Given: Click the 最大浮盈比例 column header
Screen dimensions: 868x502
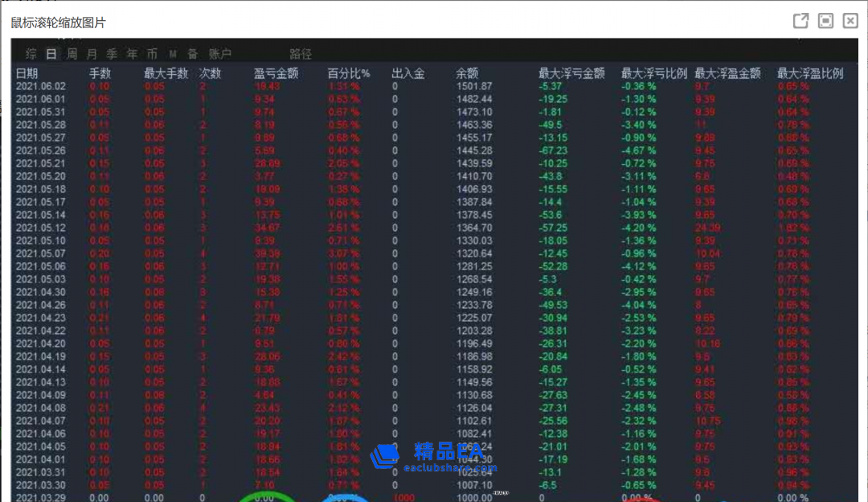Looking at the screenshot, I should 810,73.
